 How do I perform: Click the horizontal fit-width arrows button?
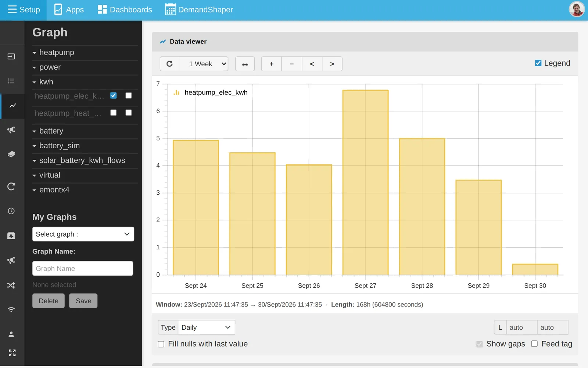[245, 64]
